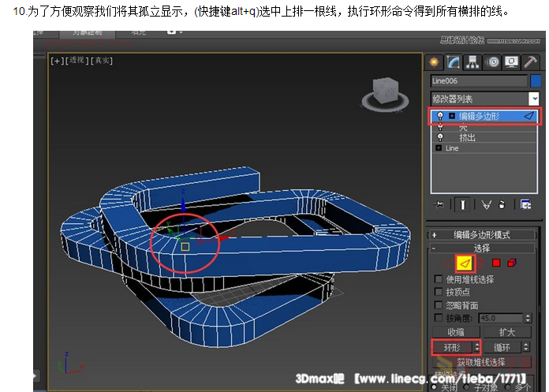549x392 pixels.
Task: Open the Motion panel tab
Action: (x=492, y=62)
